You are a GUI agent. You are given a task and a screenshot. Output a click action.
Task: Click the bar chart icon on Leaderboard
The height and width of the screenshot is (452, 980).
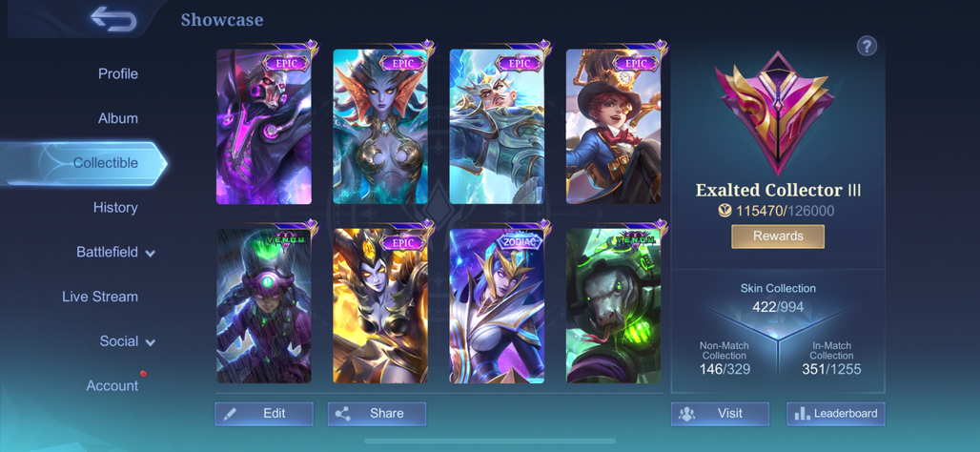pos(802,414)
